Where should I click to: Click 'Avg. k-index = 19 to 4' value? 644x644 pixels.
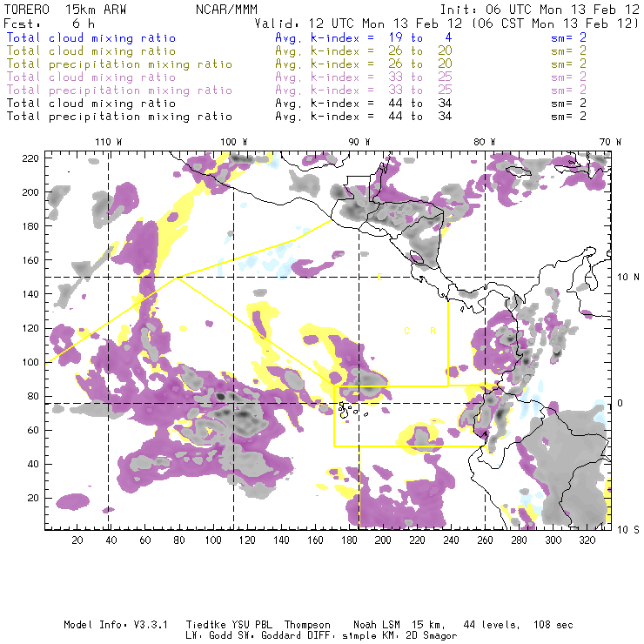click(x=364, y=37)
